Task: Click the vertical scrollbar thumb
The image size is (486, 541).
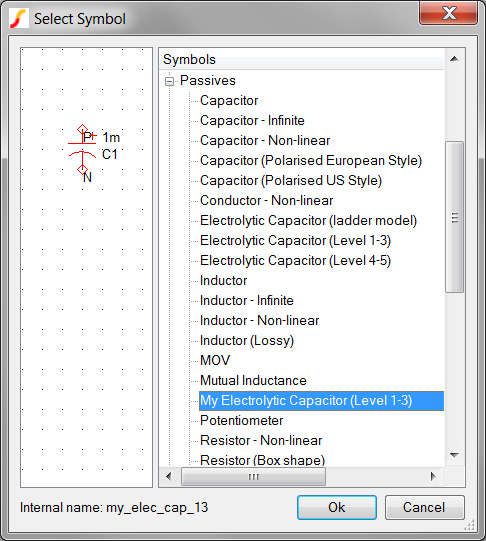Action: coord(454,217)
